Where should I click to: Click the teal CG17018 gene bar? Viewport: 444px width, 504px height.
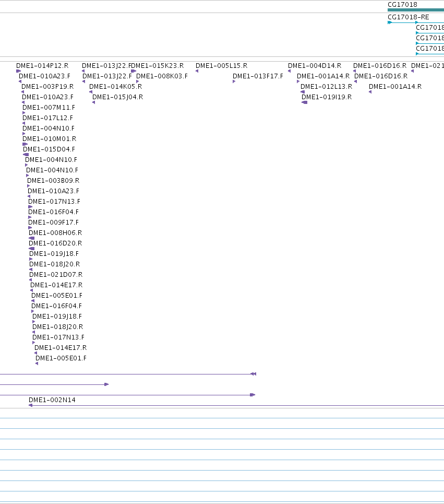(416, 10)
